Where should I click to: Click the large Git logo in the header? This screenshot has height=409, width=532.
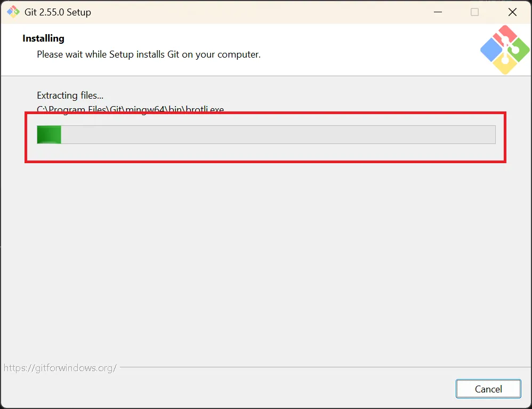[x=505, y=50]
